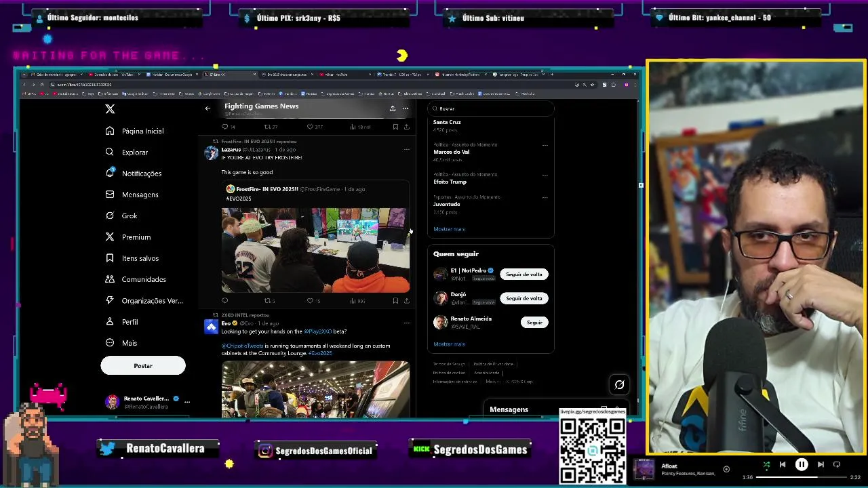The width and height of the screenshot is (868, 488).
Task: Click the Twitter icon beside RenatoCavallera
Action: 108,449
